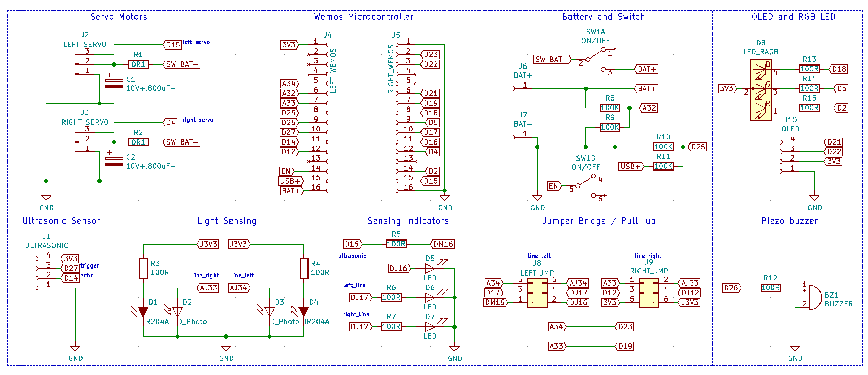Click the R3 100R resistor symbol
The width and height of the screenshot is (868, 375).
[143, 268]
